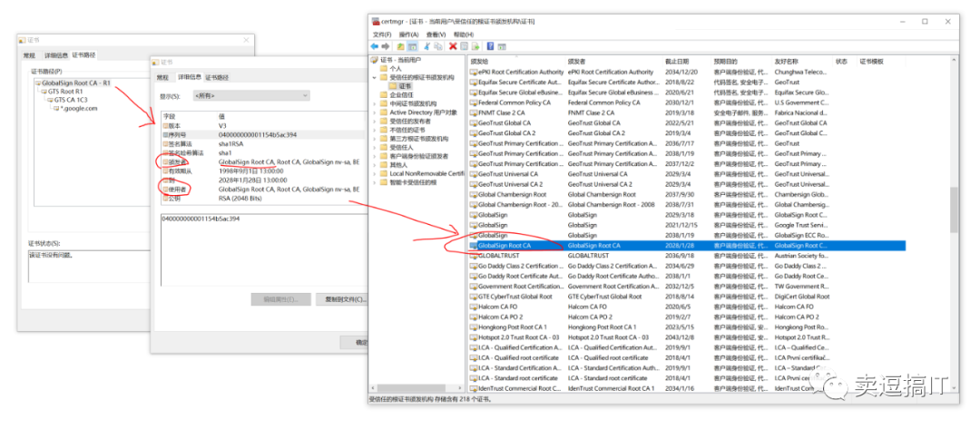
Task: Click the Export list toolbar icon
Action: (475, 46)
